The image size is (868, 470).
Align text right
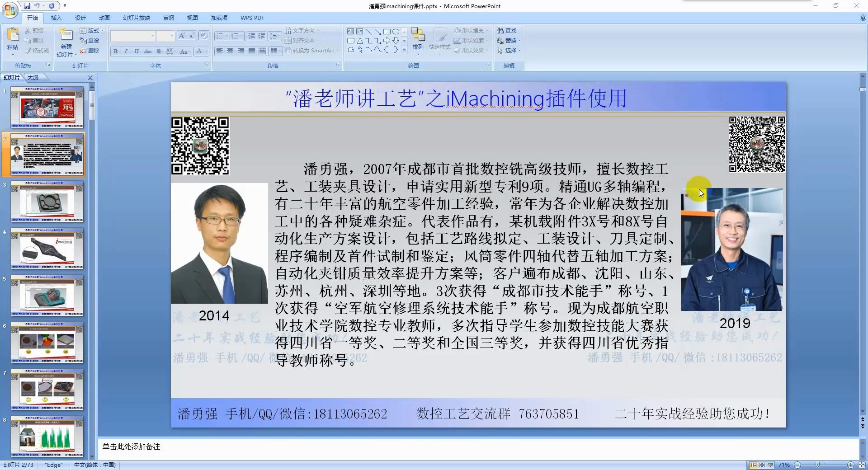[241, 51]
